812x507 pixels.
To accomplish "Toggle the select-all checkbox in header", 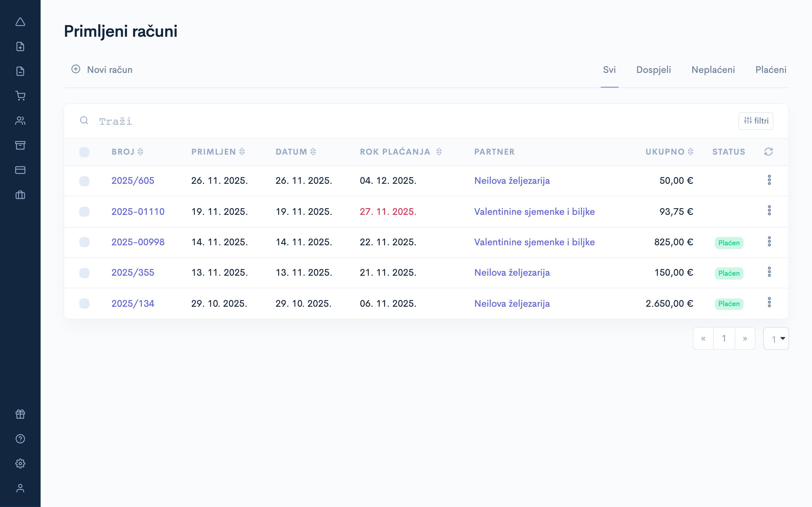I will (x=84, y=152).
